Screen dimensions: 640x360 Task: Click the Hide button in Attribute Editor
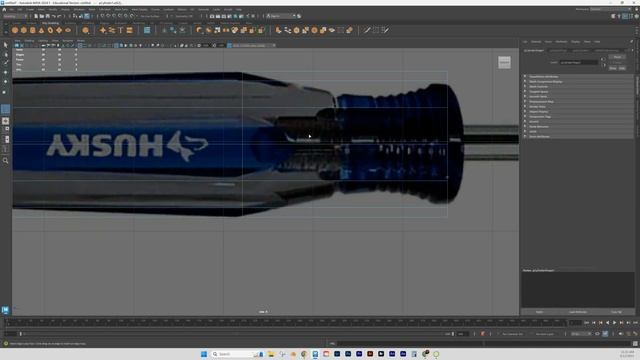point(622,69)
